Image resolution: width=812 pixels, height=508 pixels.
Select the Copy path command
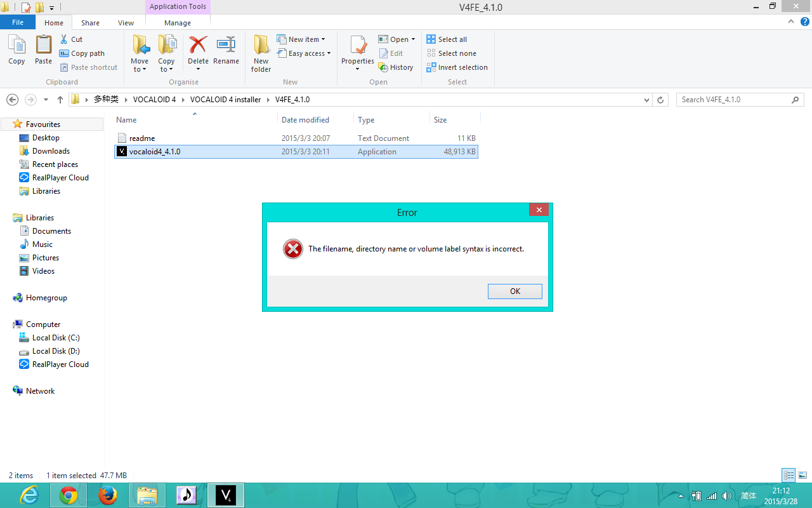[82, 53]
